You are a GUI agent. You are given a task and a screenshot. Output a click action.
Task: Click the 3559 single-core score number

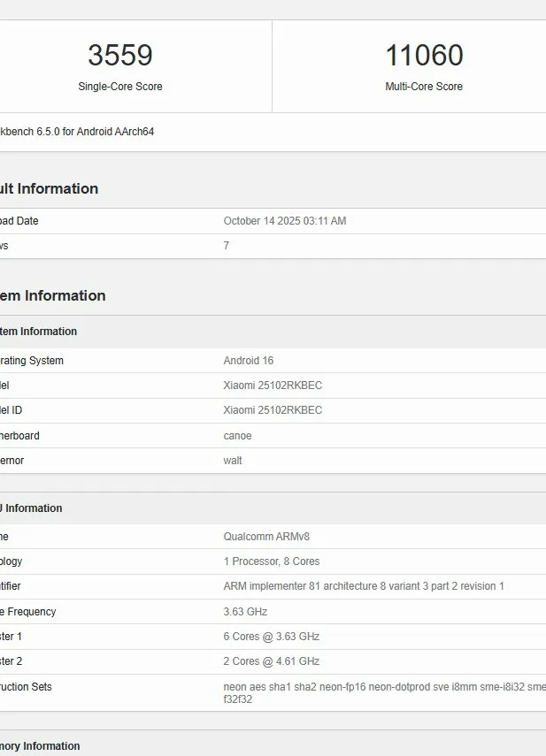(x=120, y=56)
